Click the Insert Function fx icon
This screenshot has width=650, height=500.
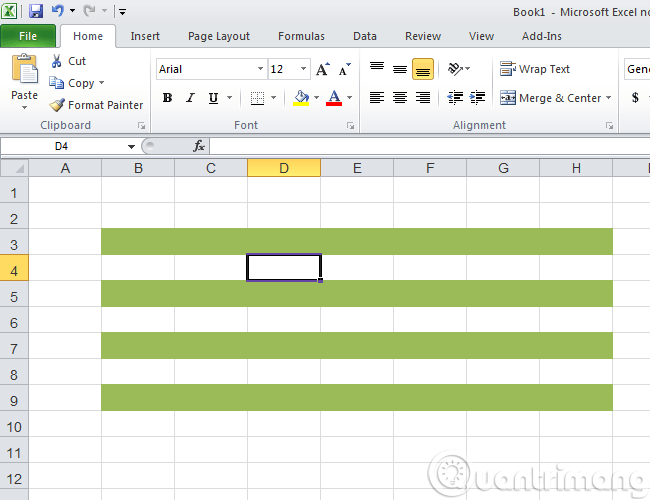point(199,146)
